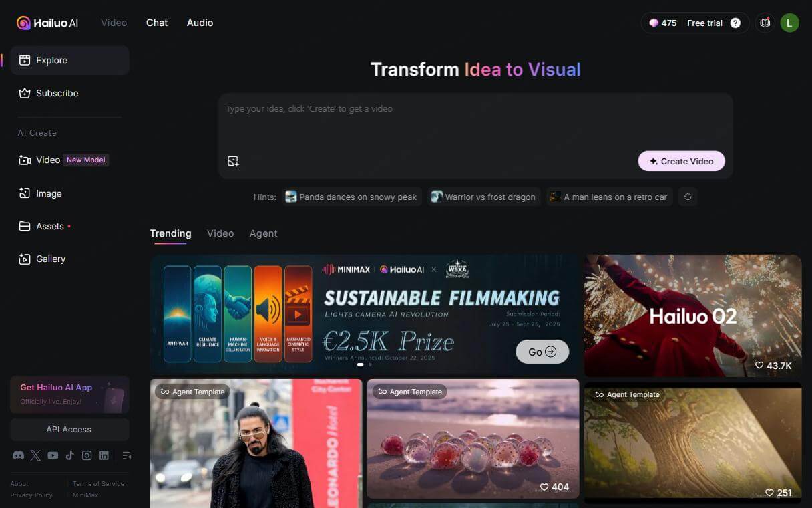Image resolution: width=812 pixels, height=508 pixels.
Task: Open the Gallery
Action: tap(50, 259)
